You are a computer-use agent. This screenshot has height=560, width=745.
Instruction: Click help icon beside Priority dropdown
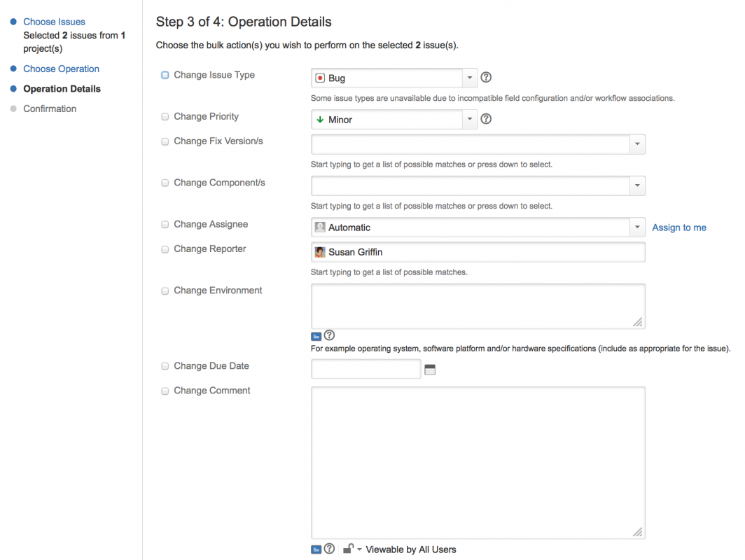(x=487, y=119)
